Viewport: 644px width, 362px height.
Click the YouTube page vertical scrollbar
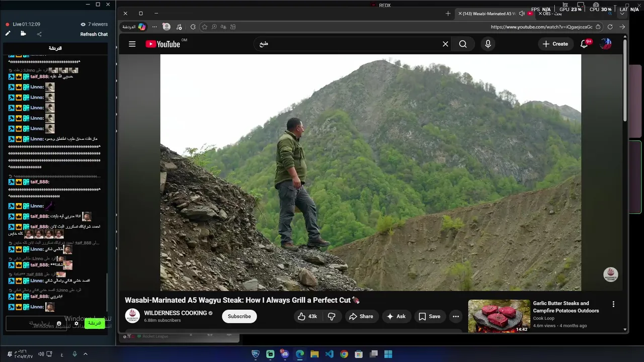tap(625, 80)
